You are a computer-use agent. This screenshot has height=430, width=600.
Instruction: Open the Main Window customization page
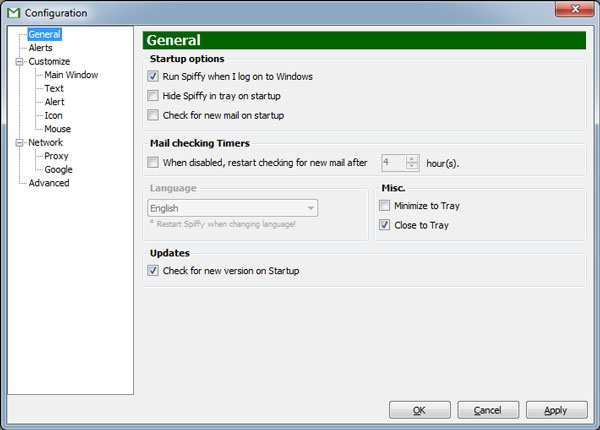[71, 75]
